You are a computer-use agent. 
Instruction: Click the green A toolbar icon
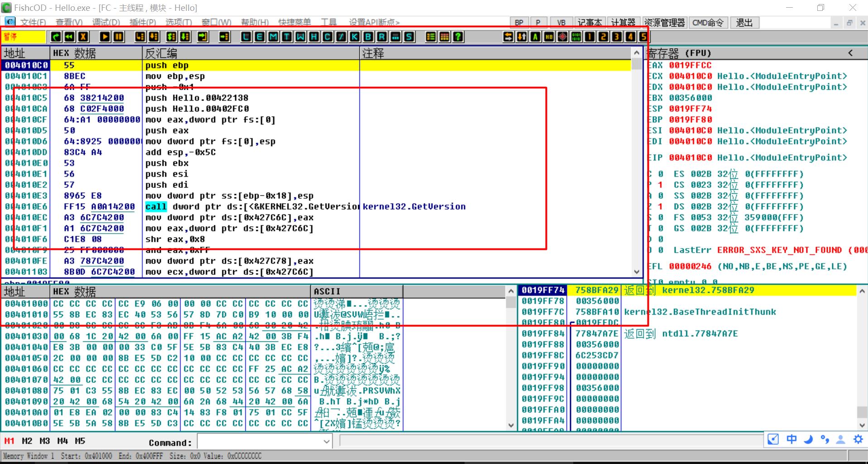pos(535,37)
